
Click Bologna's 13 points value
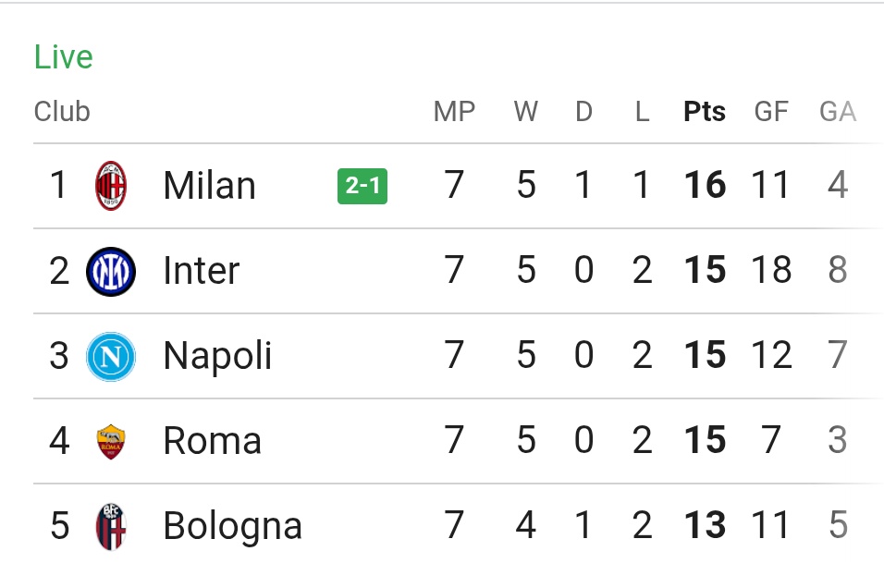[705, 525]
